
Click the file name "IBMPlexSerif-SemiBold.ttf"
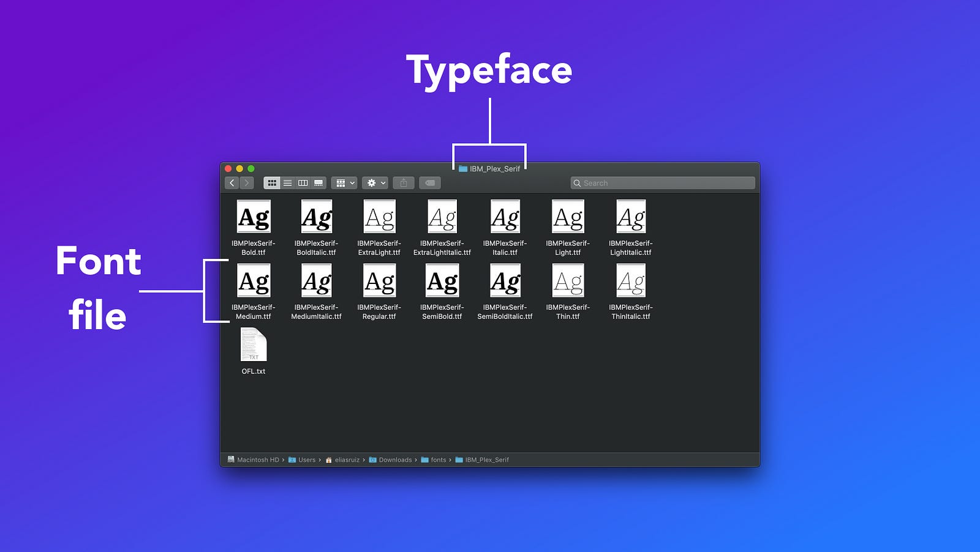click(442, 312)
